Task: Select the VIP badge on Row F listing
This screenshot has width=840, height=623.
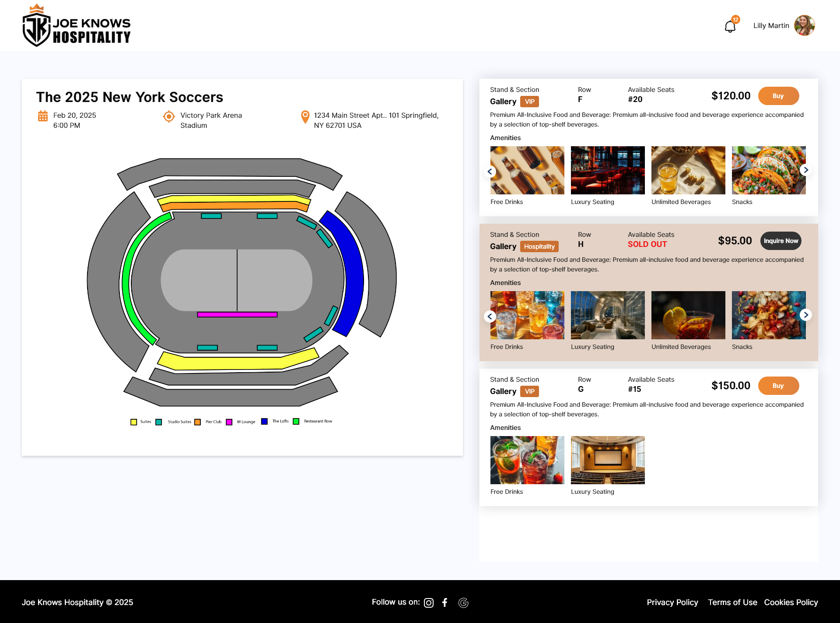Action: 529,101
